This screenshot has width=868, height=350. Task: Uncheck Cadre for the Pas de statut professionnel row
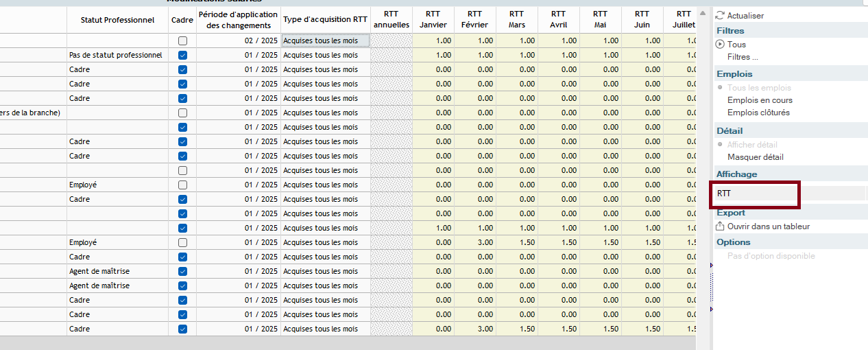point(182,55)
